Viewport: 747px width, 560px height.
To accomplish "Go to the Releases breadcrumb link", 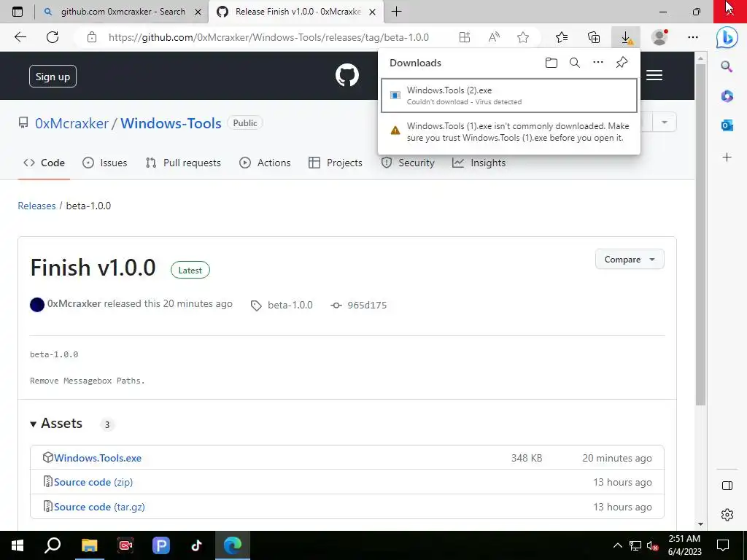I will tap(36, 206).
